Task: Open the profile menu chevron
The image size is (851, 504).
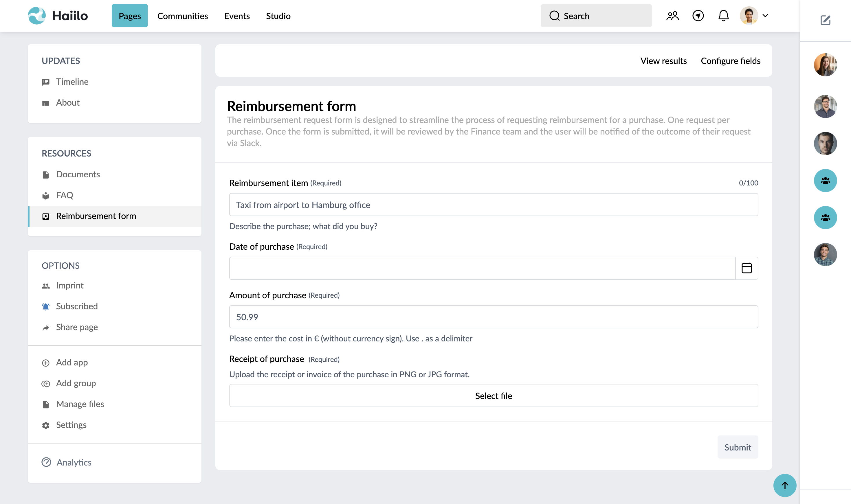Action: click(x=765, y=15)
